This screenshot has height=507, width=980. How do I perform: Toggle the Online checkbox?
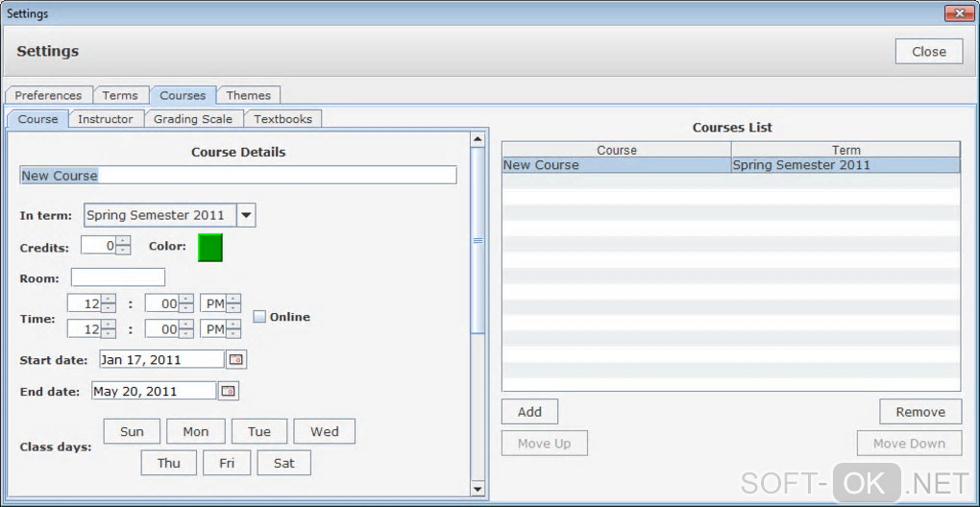259,317
